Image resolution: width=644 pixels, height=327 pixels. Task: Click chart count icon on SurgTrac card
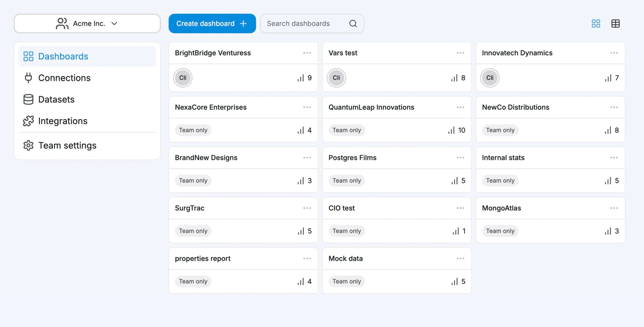tap(301, 231)
